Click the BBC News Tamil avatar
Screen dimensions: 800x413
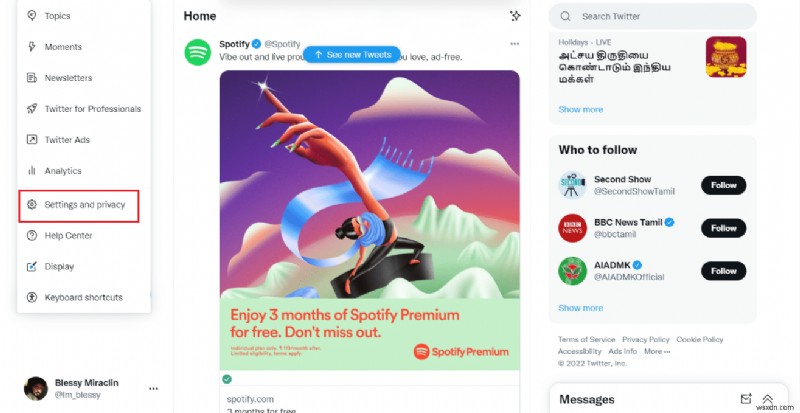(x=571, y=228)
